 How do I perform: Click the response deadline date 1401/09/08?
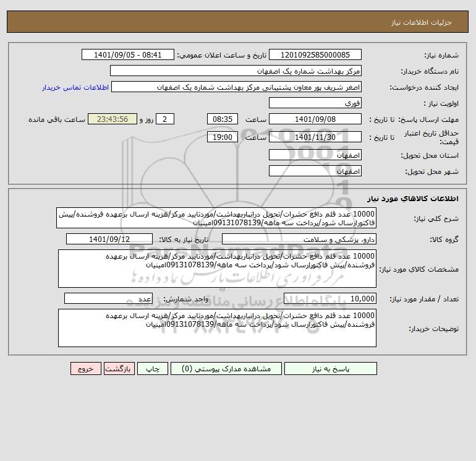click(x=315, y=119)
